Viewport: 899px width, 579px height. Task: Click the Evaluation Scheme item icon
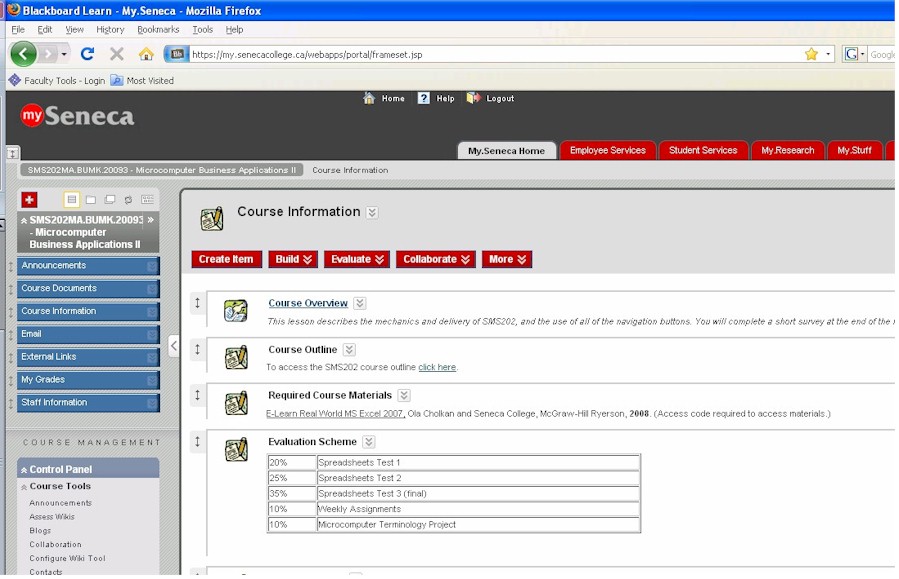(236, 449)
